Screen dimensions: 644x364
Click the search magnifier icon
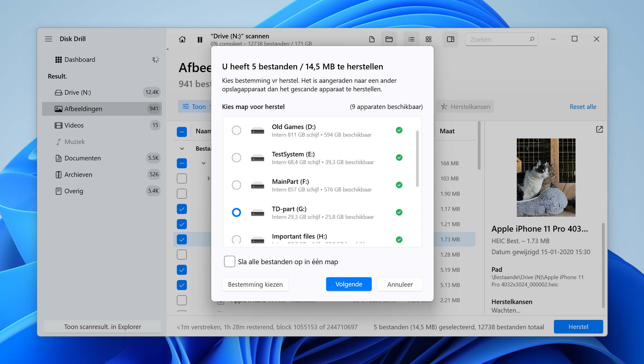(x=532, y=39)
